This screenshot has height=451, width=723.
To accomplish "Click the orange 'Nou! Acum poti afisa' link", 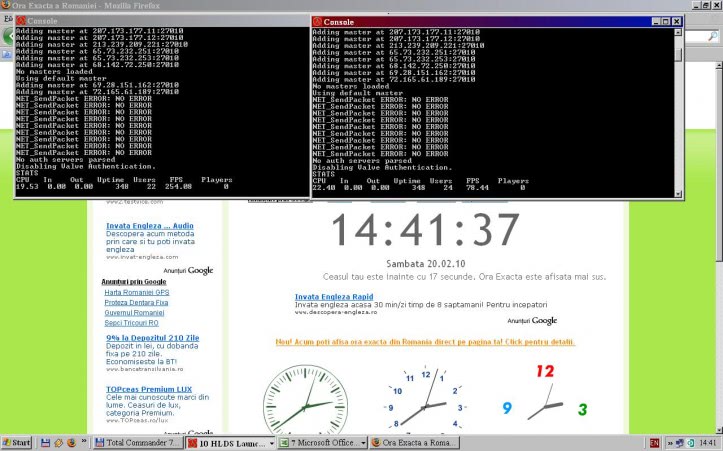I will coord(425,342).
